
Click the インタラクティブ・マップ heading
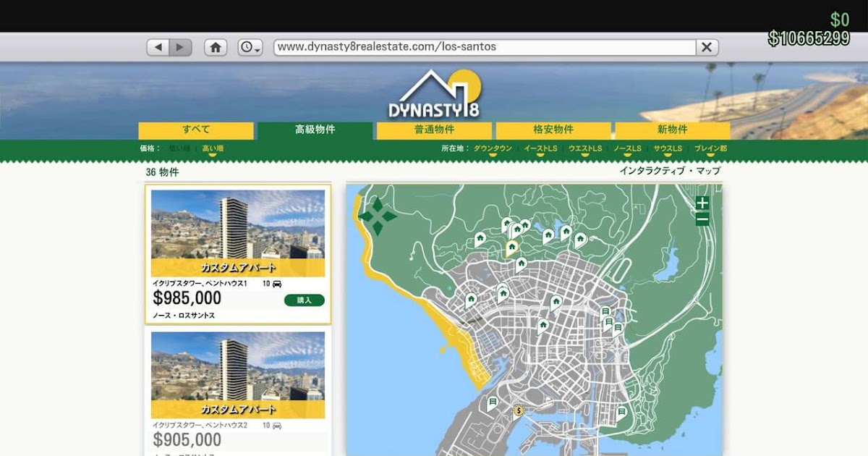tap(670, 171)
